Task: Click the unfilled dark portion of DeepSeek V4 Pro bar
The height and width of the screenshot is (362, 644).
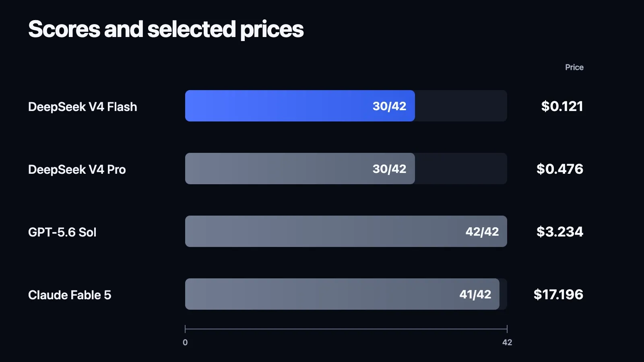Action: click(x=461, y=169)
